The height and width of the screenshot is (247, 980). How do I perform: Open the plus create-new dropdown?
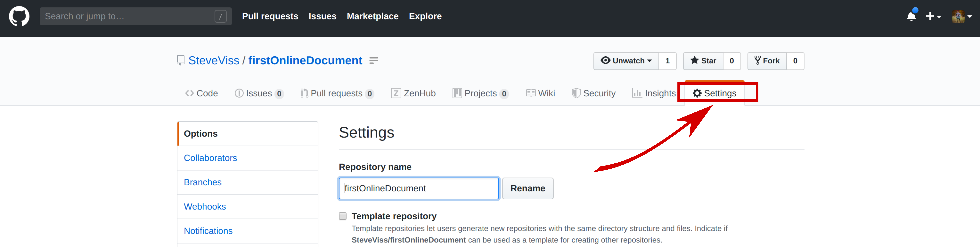click(x=933, y=16)
